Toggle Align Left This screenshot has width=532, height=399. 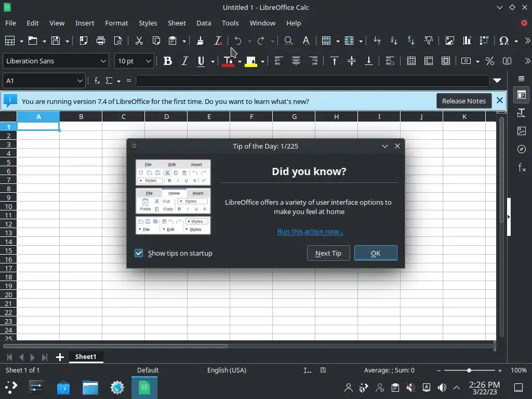click(x=278, y=61)
